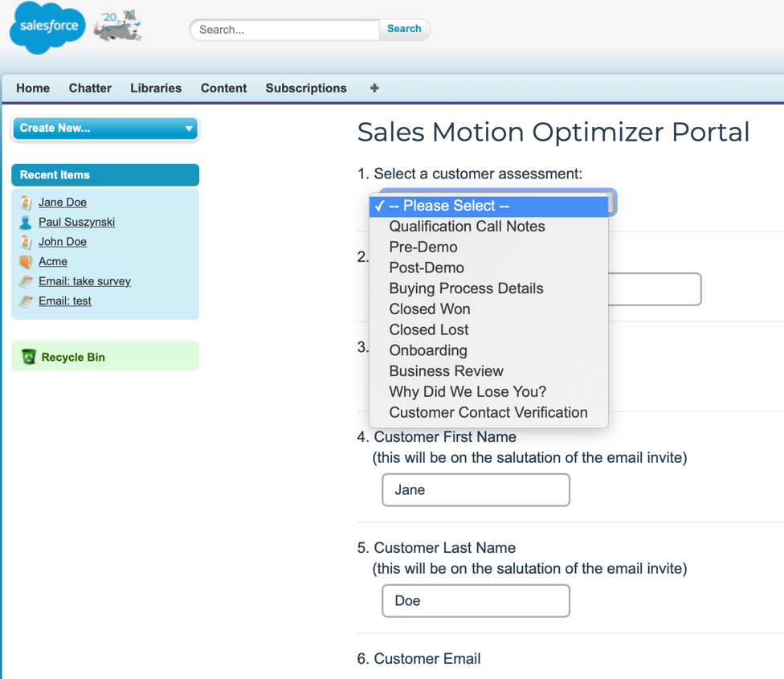Select Qualification Call Notes option
The width and height of the screenshot is (784, 679).
pos(467,227)
